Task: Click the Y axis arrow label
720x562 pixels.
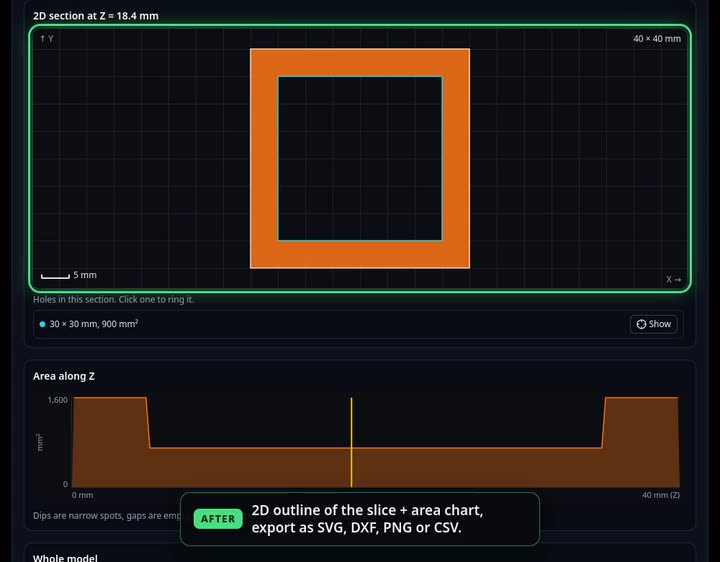Action: coord(47,39)
